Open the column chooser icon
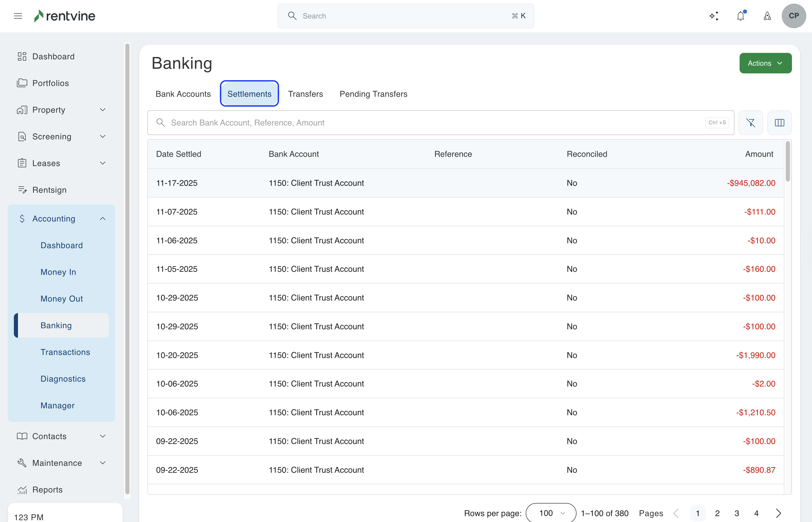The image size is (812, 522). (779, 123)
